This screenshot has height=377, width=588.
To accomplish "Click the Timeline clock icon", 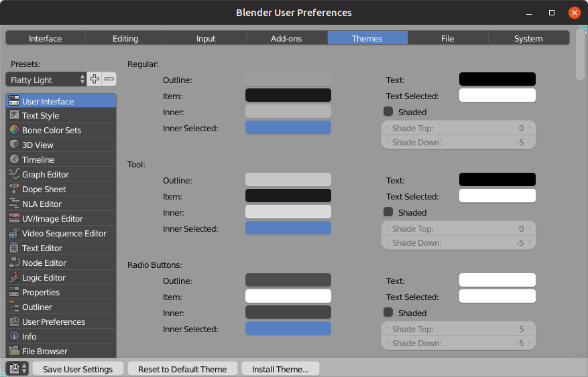I will [x=14, y=159].
